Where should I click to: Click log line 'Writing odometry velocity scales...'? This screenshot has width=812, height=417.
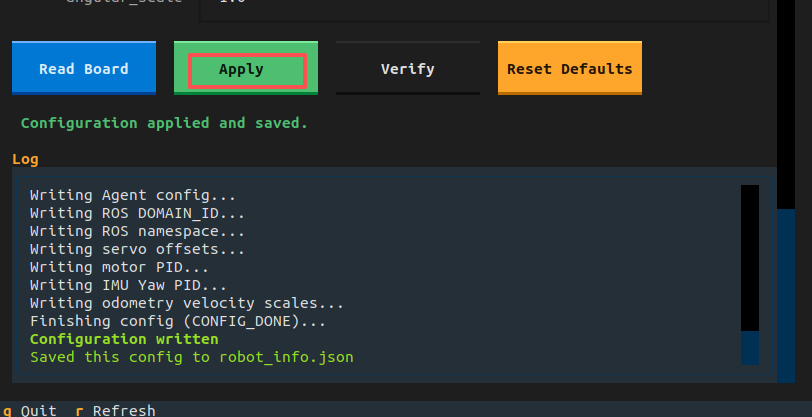[187, 303]
